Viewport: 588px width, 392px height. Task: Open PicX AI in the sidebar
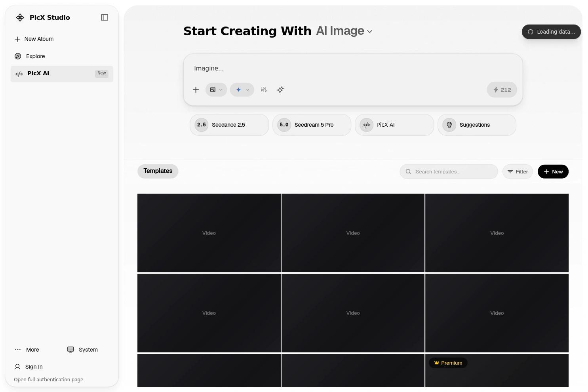62,74
